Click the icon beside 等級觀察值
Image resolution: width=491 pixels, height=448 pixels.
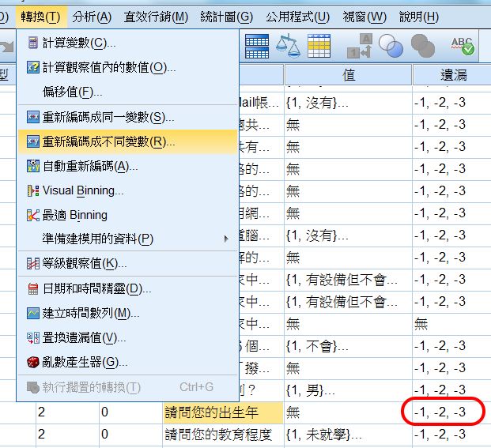click(x=33, y=263)
